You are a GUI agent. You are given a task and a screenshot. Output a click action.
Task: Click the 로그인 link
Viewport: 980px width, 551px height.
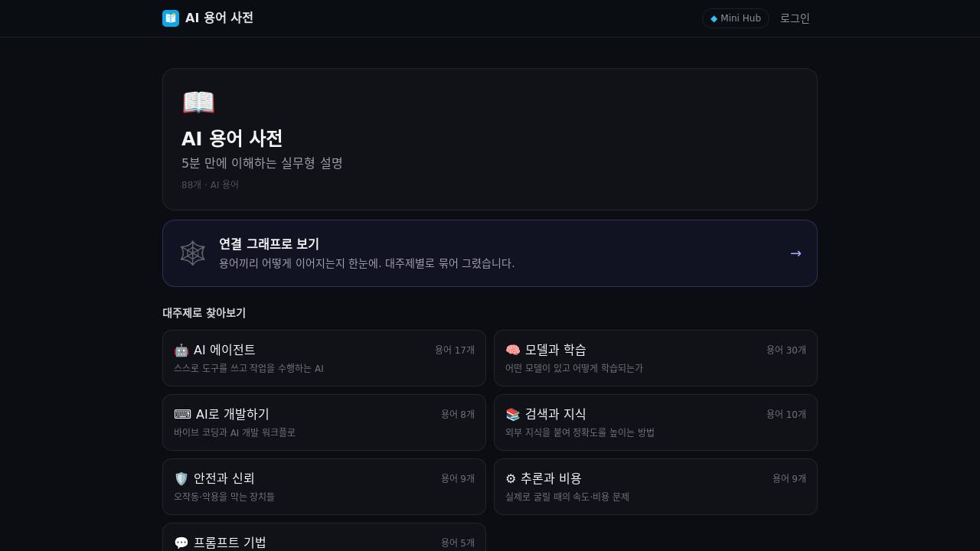pos(795,18)
